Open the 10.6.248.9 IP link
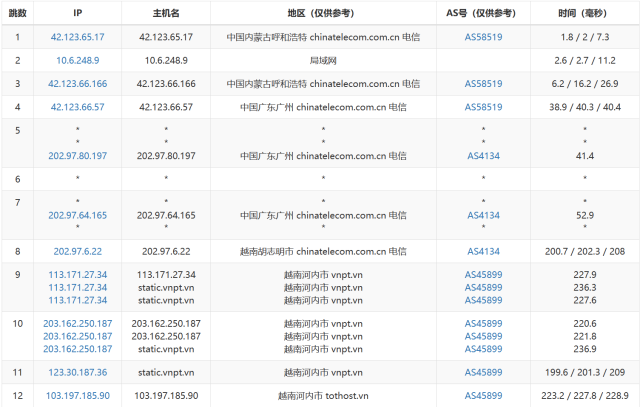The image size is (640, 407). coord(78,60)
